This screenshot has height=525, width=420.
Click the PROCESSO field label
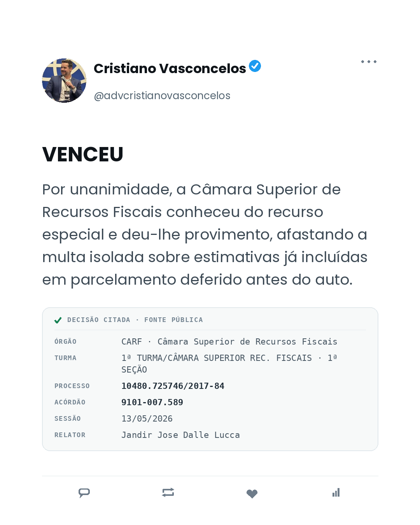pos(72,386)
